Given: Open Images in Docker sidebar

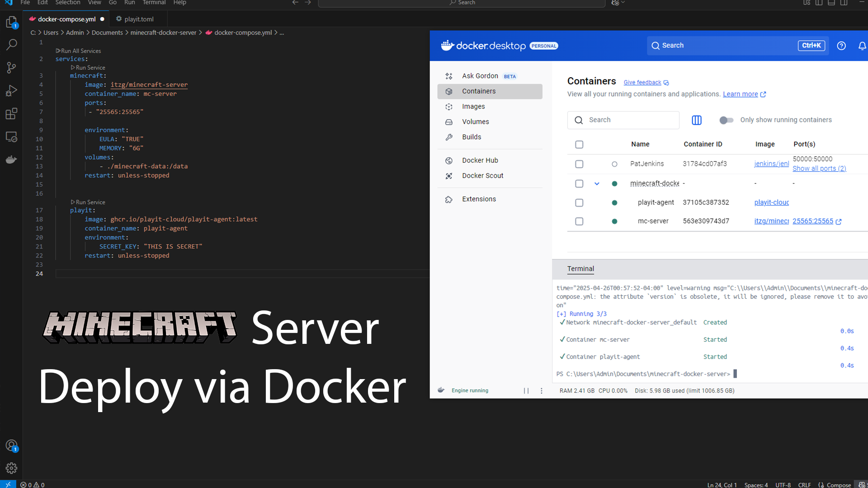Looking at the screenshot, I should 490,107.
